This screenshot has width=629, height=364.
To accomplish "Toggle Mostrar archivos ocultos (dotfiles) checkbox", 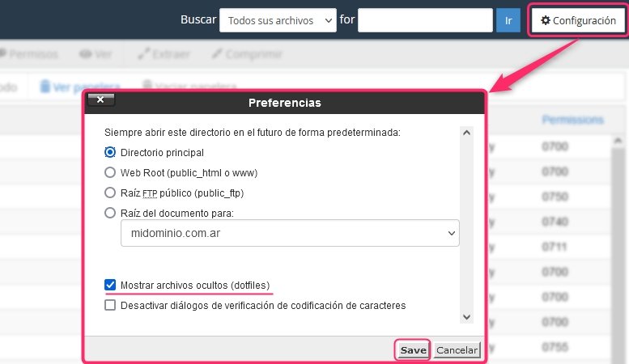I will (110, 285).
